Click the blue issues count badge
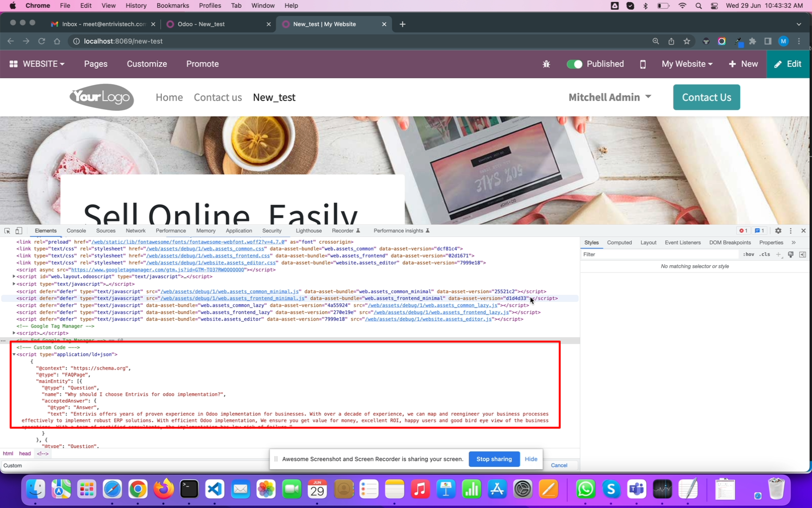Image resolution: width=812 pixels, height=508 pixels. (759, 231)
